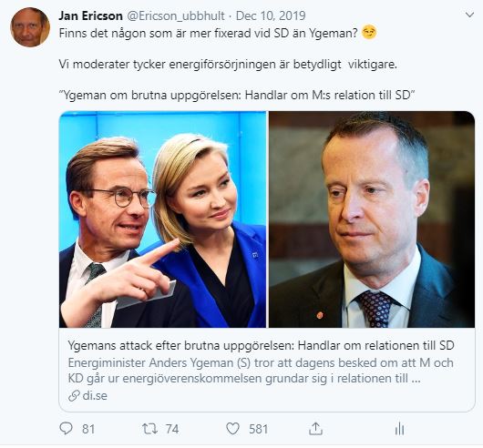Click the di.se source domain link
Viewport: 483px width, 448px height.
tap(95, 396)
